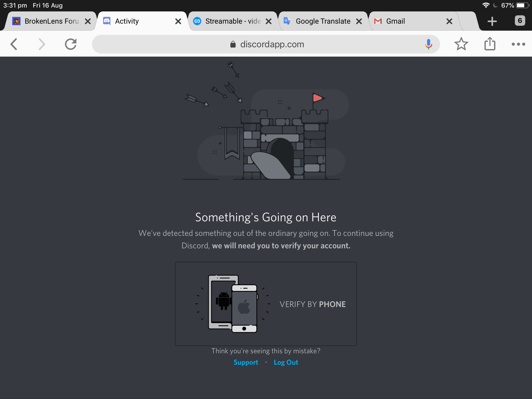Tap the battery indicator in status bar
This screenshot has height=399, width=532.
click(523, 5)
